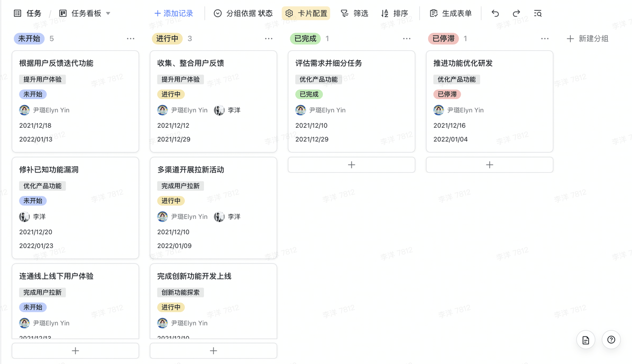This screenshot has height=364, width=632.
Task: Click 添加记录 to add a record
Action: coord(174,13)
